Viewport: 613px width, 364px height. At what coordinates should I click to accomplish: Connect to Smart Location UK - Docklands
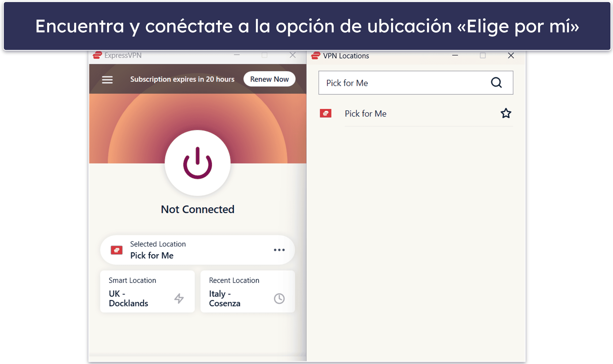click(x=147, y=291)
